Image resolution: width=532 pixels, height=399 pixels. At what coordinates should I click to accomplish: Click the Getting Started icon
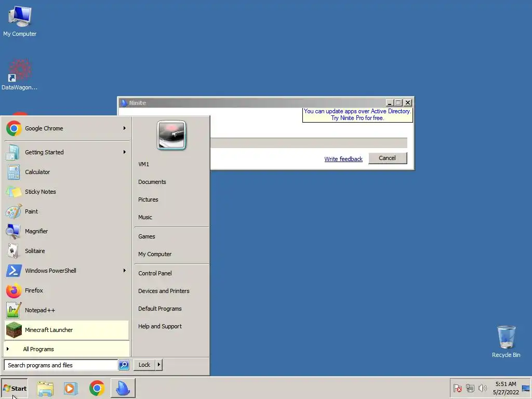pos(13,152)
